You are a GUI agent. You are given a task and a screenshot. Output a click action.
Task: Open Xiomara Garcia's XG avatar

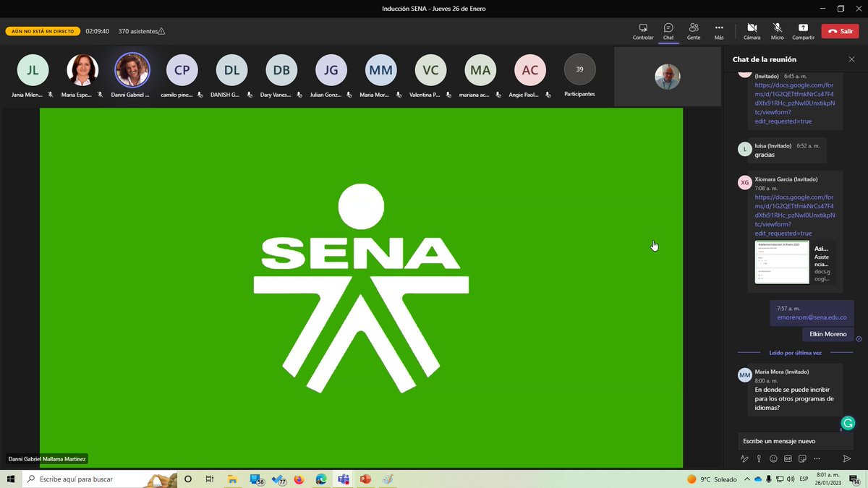[x=744, y=182]
